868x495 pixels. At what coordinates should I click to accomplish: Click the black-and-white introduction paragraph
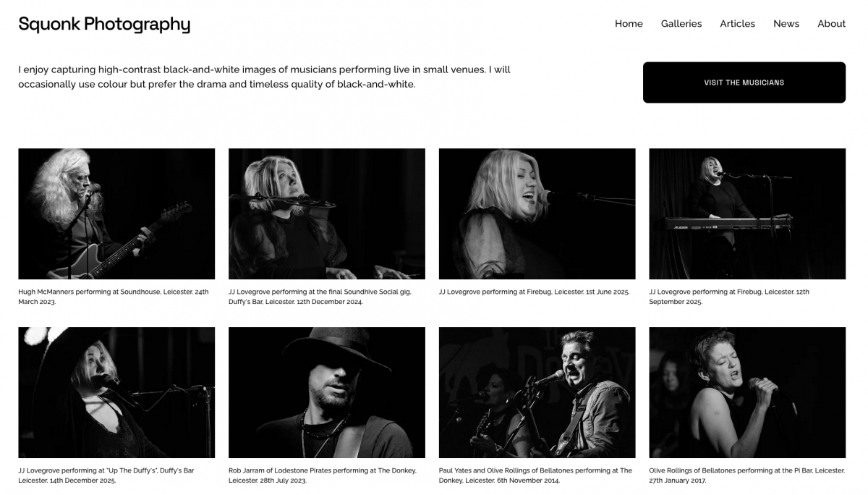point(265,77)
